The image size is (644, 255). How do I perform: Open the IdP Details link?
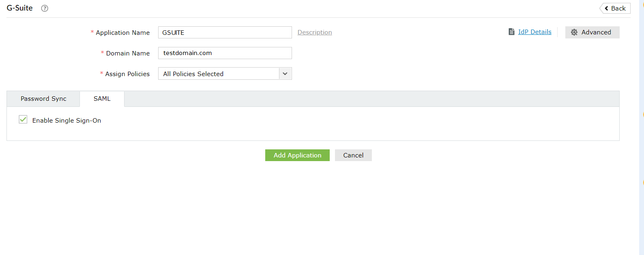535,32
